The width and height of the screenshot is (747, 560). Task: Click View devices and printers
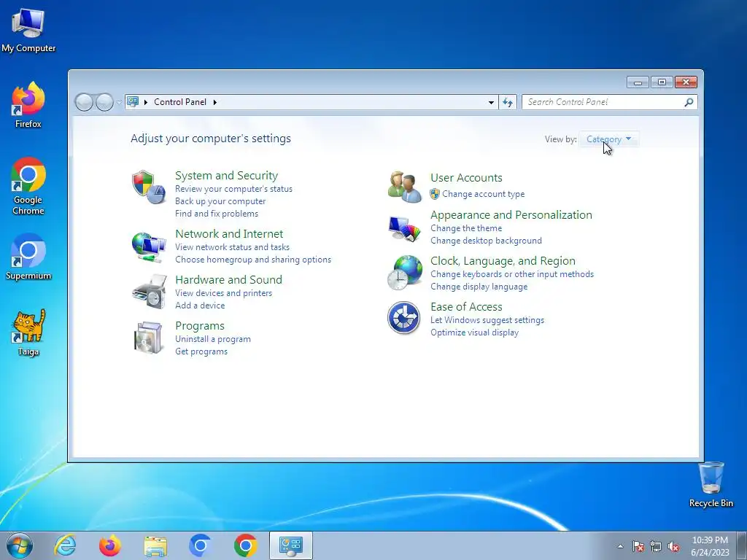[x=223, y=293]
